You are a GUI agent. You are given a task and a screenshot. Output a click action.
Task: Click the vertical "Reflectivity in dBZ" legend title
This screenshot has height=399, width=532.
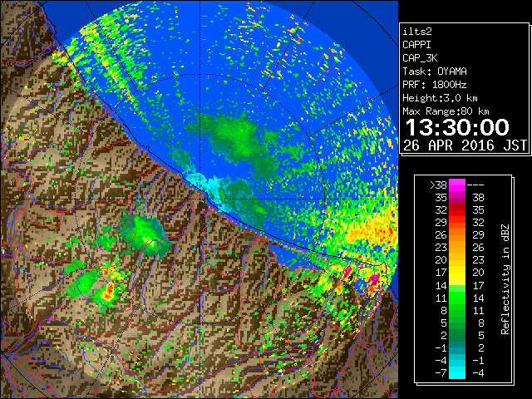tap(505, 279)
